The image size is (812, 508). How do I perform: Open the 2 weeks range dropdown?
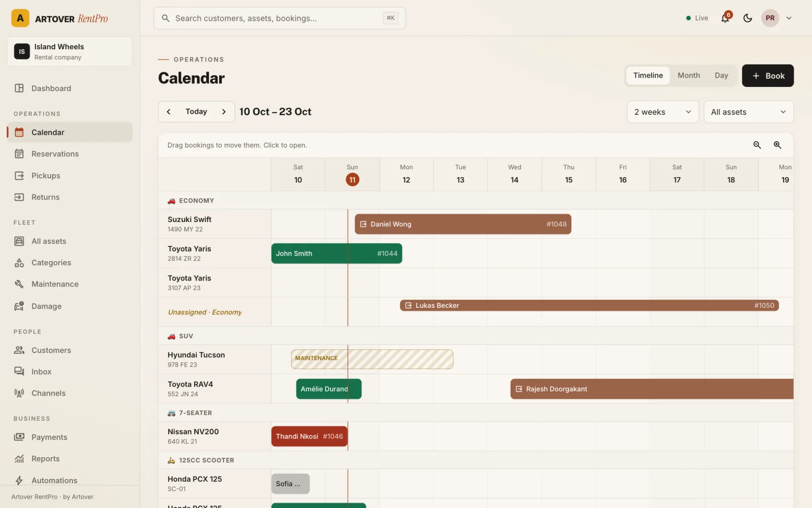pyautogui.click(x=663, y=112)
